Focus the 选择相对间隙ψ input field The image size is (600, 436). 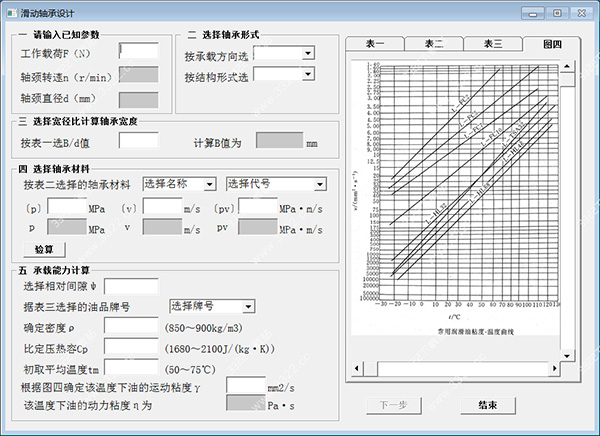pyautogui.click(x=131, y=286)
